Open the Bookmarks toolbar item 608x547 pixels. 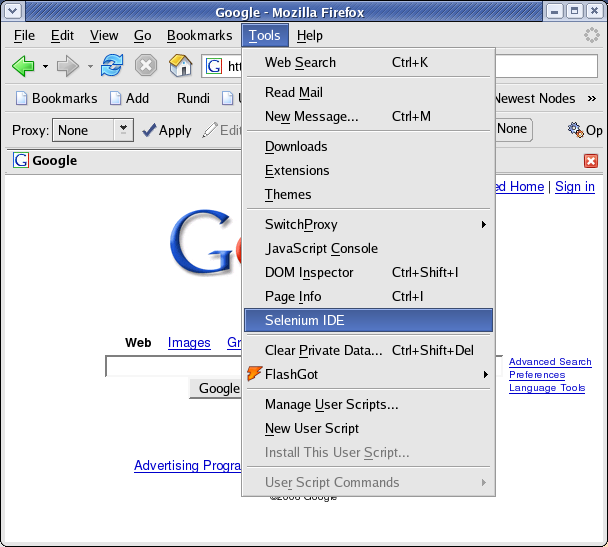click(57, 98)
